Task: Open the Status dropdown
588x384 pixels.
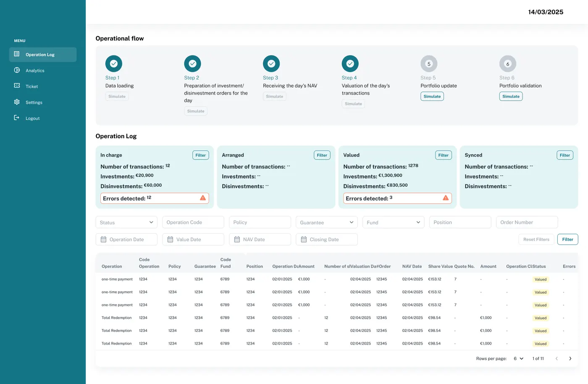Action: tap(126, 222)
